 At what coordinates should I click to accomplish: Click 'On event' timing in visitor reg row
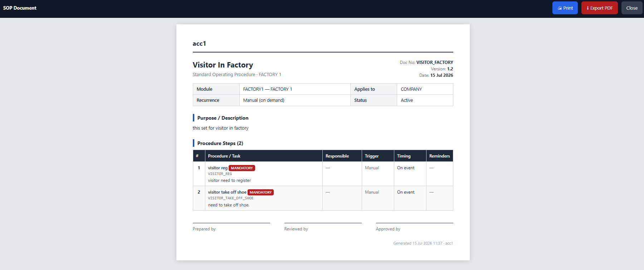(x=406, y=168)
